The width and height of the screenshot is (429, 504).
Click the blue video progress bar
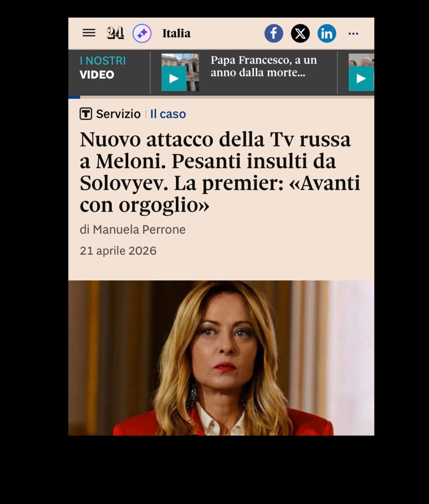tap(74, 97)
